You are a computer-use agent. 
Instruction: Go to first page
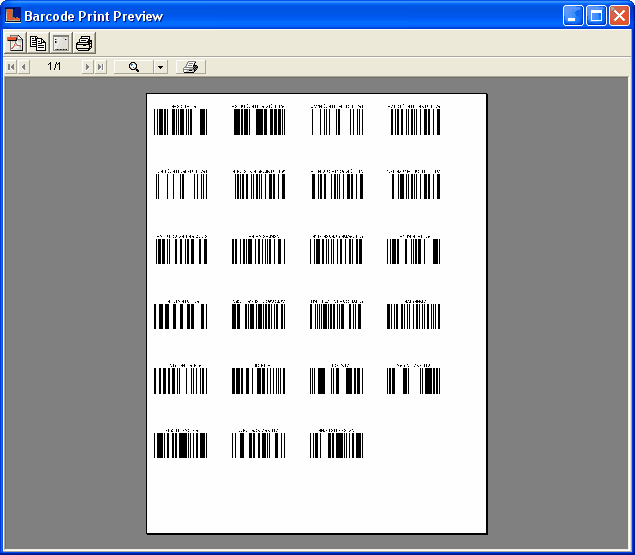coord(11,67)
